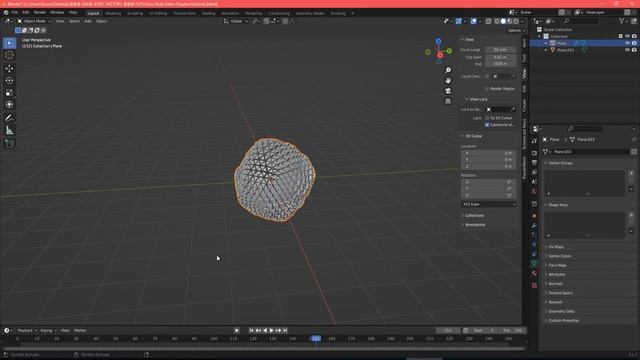Image resolution: width=640 pixels, height=360 pixels.
Task: Click the blue Z axis on navigation gizmo
Action: pyautogui.click(x=438, y=42)
